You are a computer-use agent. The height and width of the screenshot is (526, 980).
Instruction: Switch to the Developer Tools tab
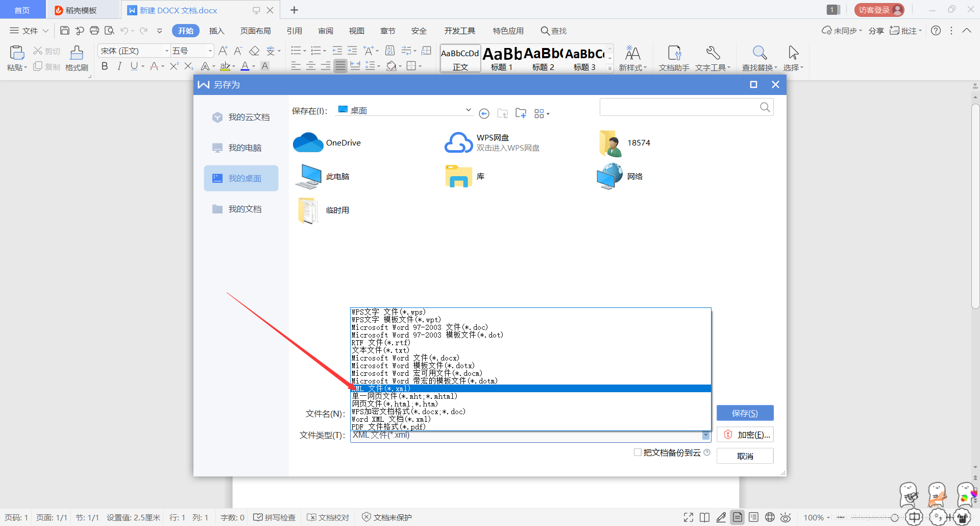tap(459, 31)
